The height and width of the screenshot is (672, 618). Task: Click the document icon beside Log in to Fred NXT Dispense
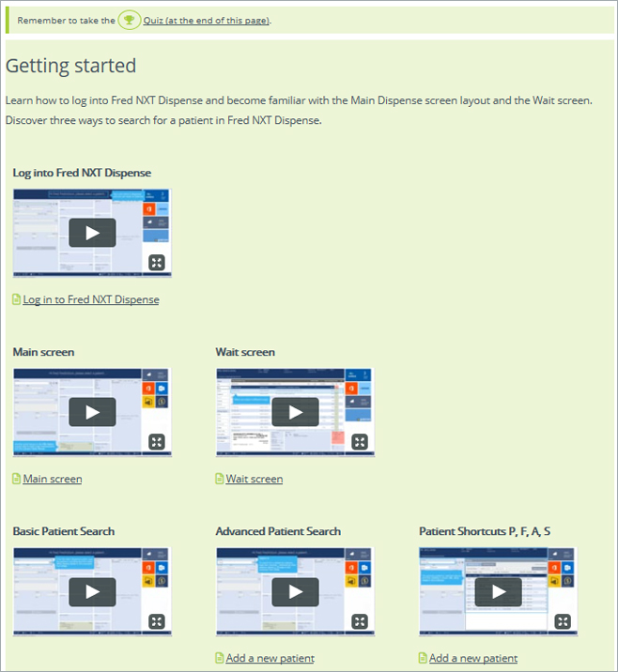(16, 299)
